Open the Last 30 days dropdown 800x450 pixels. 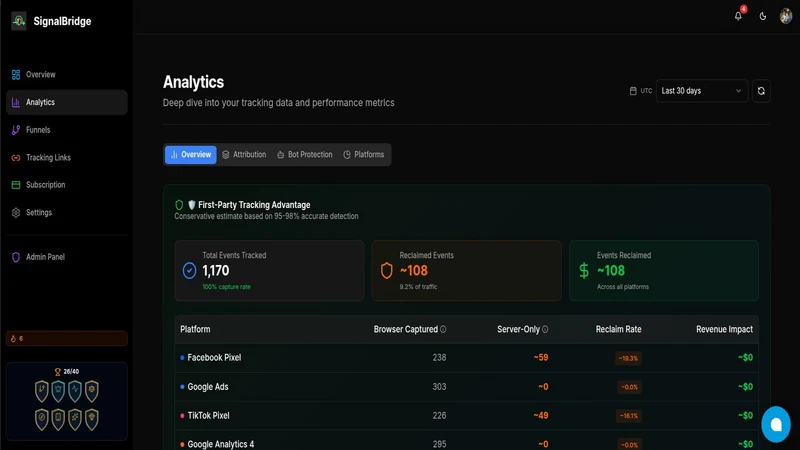[702, 91]
